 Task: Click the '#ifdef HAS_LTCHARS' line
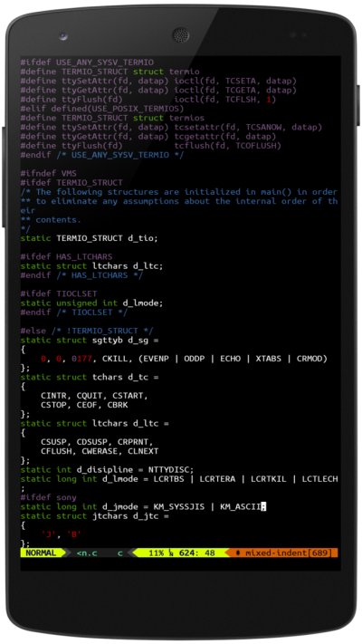[x=66, y=256]
